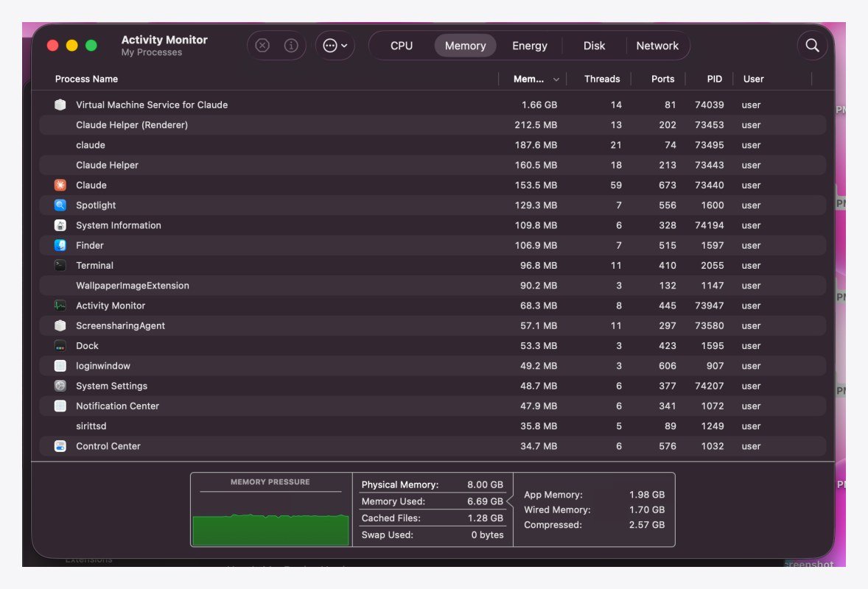Click the Compressed 2.57 GB value

coord(646,524)
